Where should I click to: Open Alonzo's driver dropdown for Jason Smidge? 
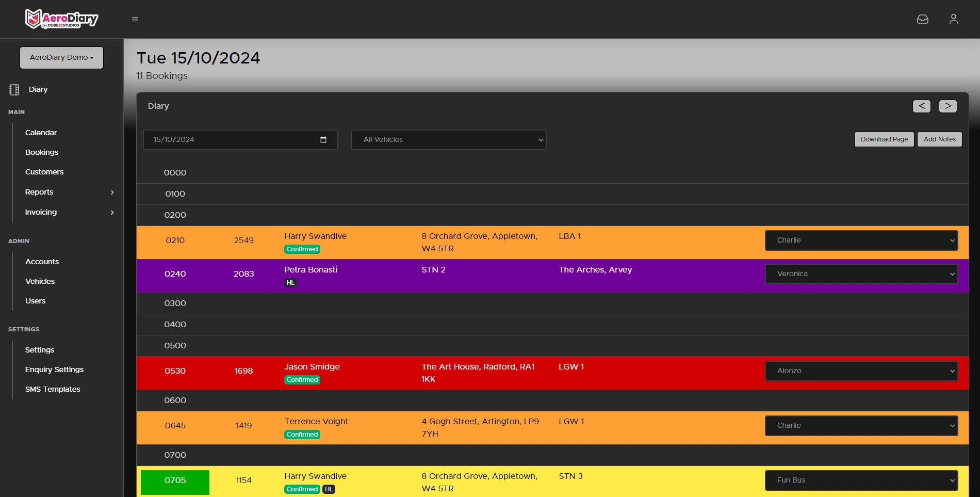tap(861, 371)
